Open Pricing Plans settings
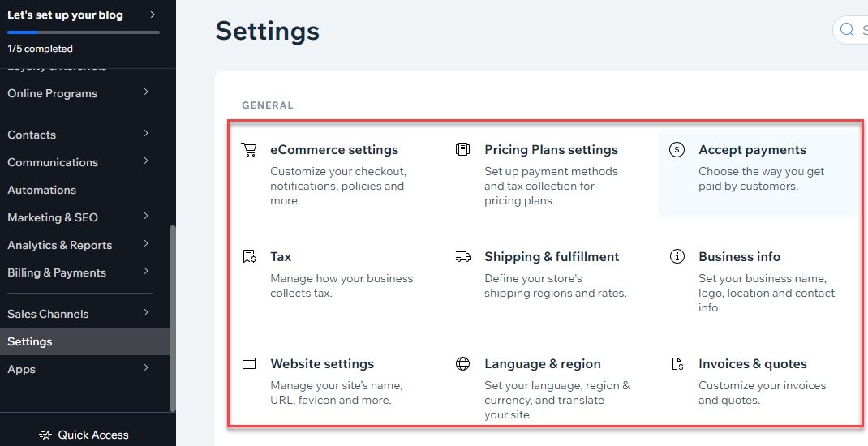This screenshot has height=446, width=868. tap(551, 150)
